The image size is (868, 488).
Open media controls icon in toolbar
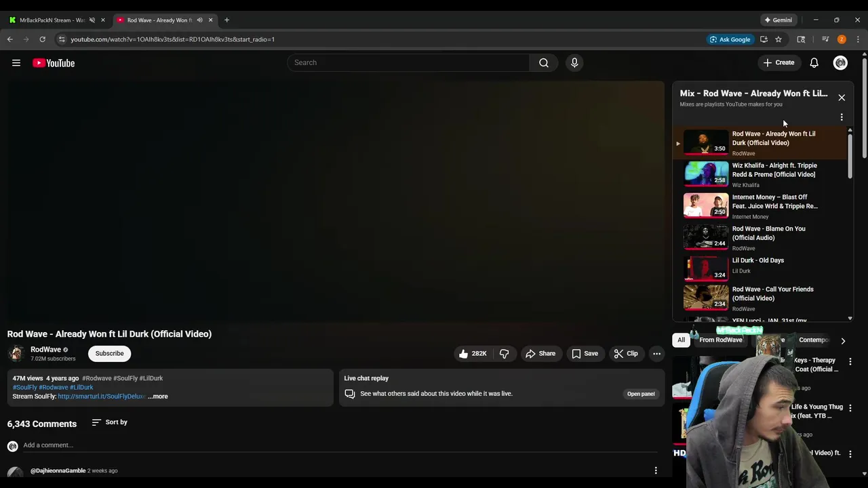point(825,39)
